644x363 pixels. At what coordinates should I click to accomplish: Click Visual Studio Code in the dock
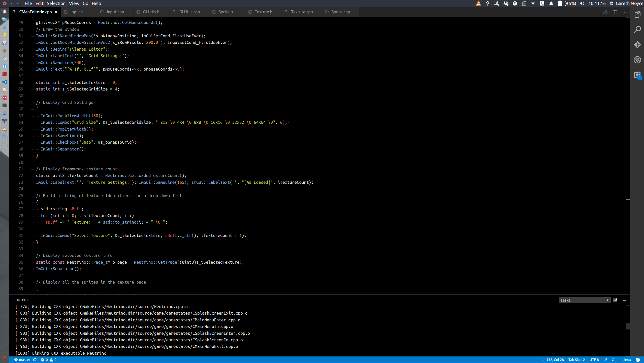4,82
